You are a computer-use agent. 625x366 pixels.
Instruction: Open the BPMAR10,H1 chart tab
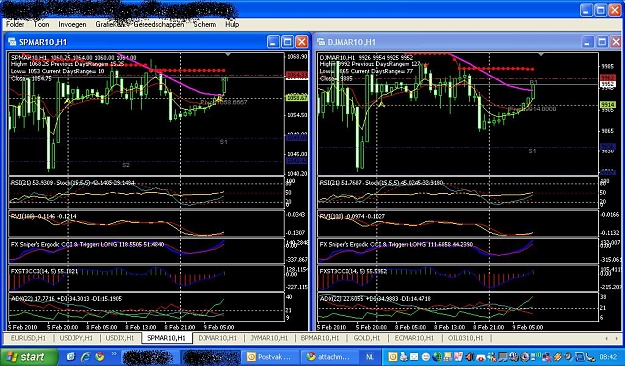click(320, 338)
